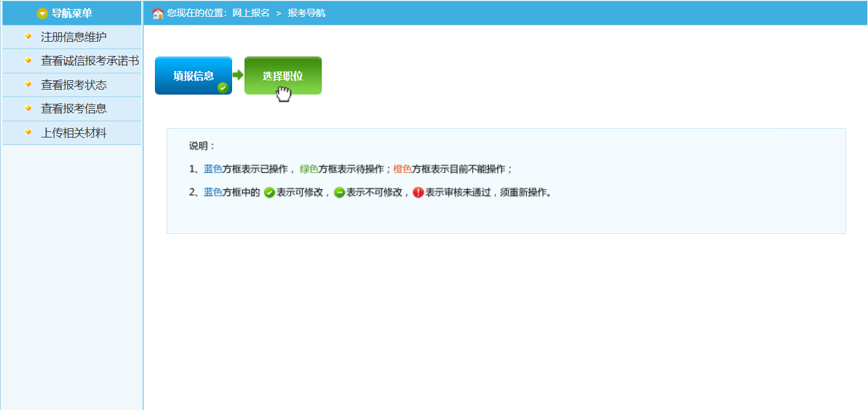Click the blue 填报信息 step button
The width and height of the screenshot is (868, 410).
(193, 75)
